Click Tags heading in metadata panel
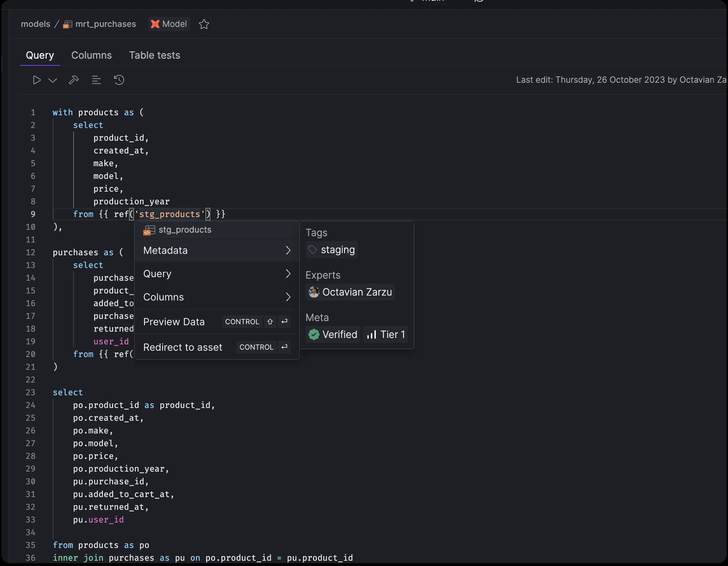The image size is (728, 566). 316,233
